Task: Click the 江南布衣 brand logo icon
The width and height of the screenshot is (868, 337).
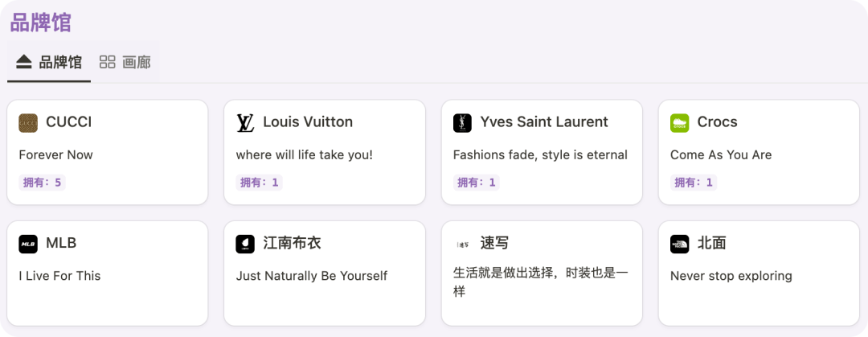Action: [245, 244]
